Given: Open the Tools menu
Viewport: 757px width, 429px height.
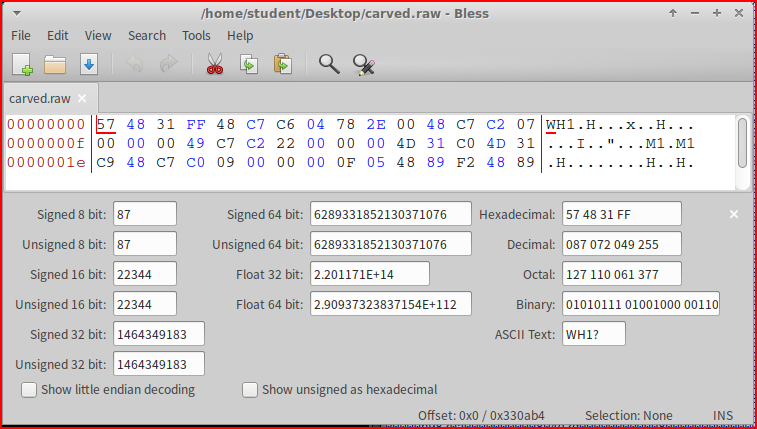Looking at the screenshot, I should [x=196, y=35].
